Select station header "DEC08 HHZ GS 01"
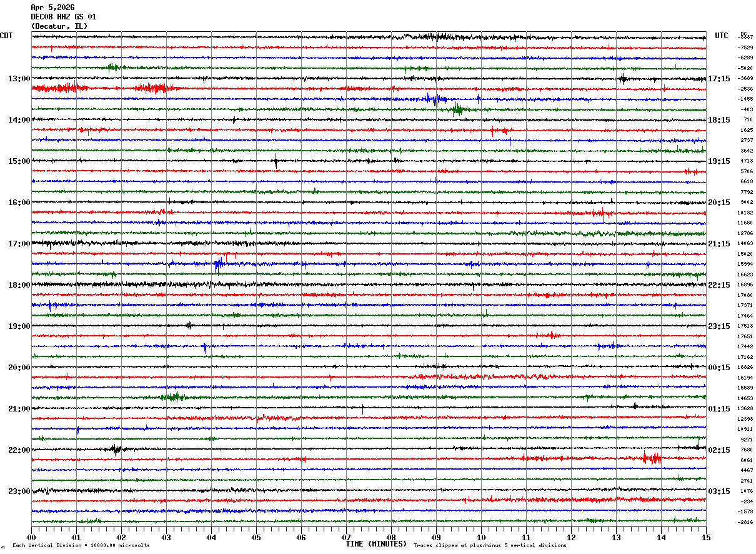 point(64,17)
